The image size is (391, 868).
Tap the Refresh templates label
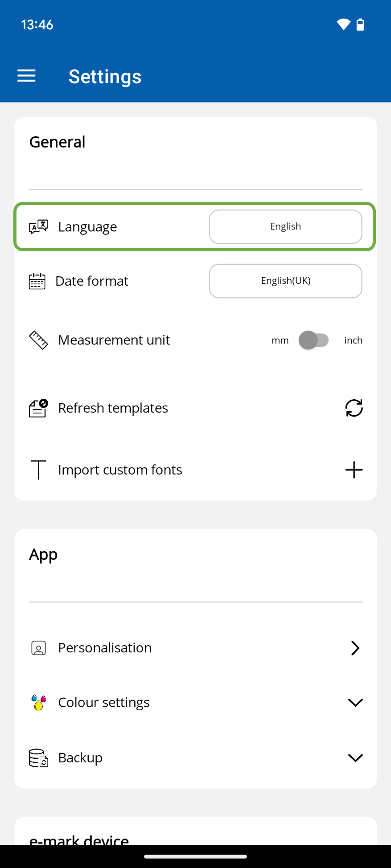[x=113, y=408]
